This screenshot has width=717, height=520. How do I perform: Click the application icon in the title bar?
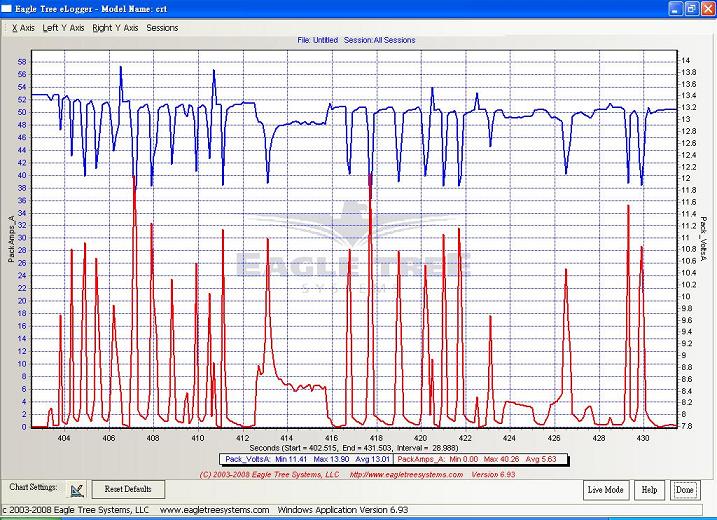9,8
